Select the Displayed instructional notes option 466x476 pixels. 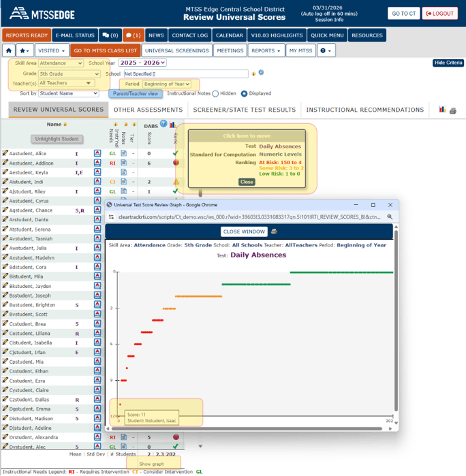(x=245, y=94)
